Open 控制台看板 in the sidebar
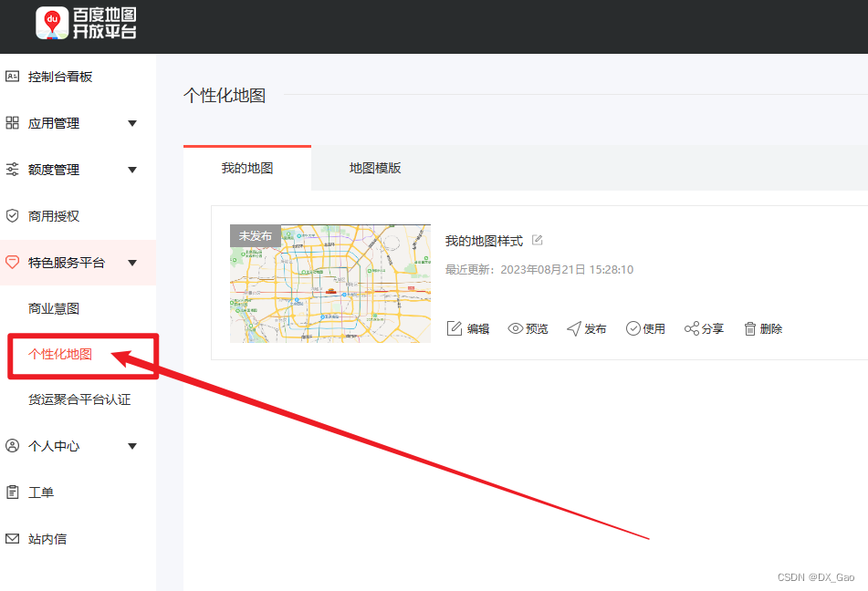 [58, 76]
